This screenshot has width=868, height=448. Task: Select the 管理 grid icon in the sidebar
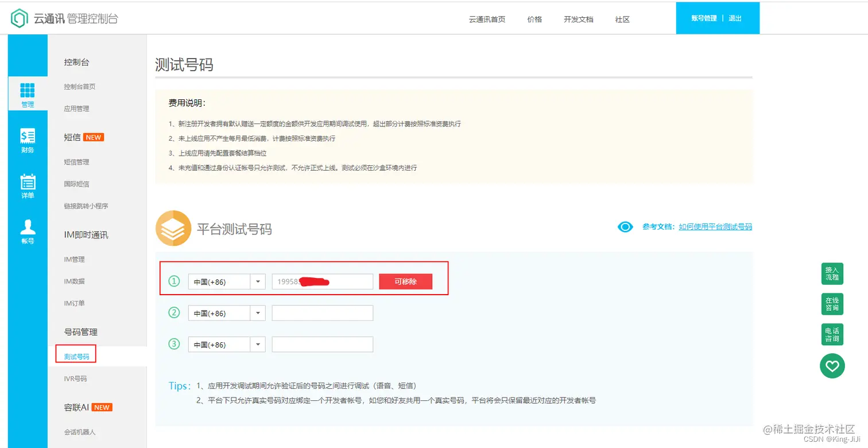(28, 94)
